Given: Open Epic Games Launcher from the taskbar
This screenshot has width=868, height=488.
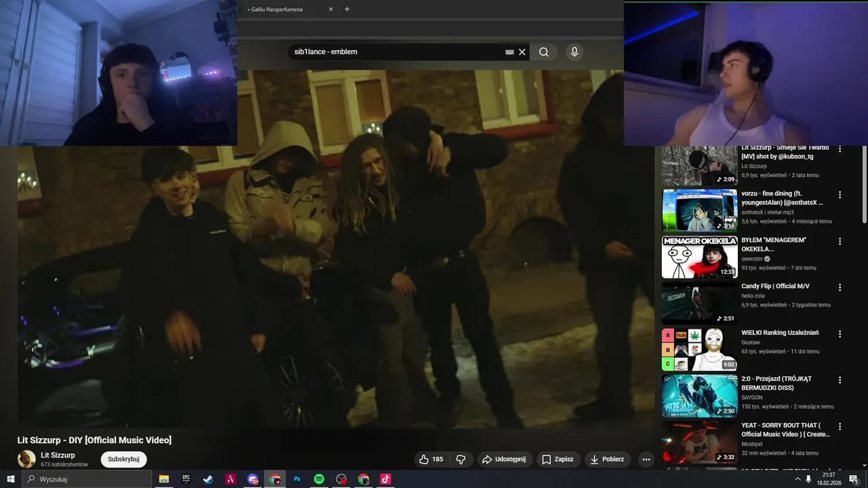Looking at the screenshot, I should (186, 479).
